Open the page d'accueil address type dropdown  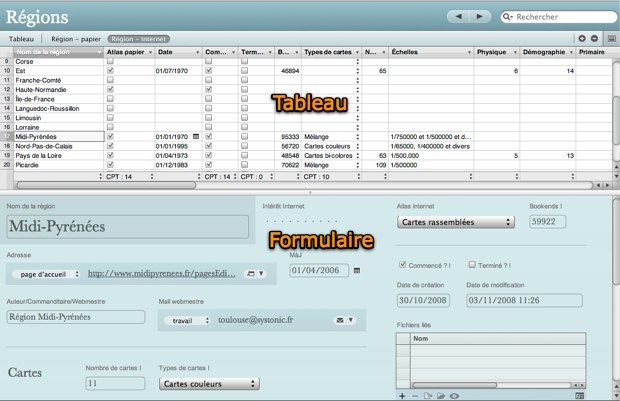point(46,274)
